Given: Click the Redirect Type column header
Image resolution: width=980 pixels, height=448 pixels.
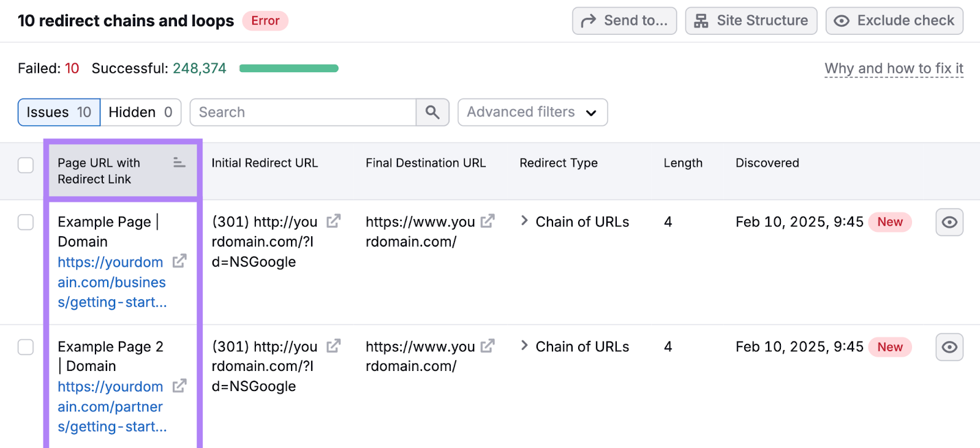Looking at the screenshot, I should [559, 163].
